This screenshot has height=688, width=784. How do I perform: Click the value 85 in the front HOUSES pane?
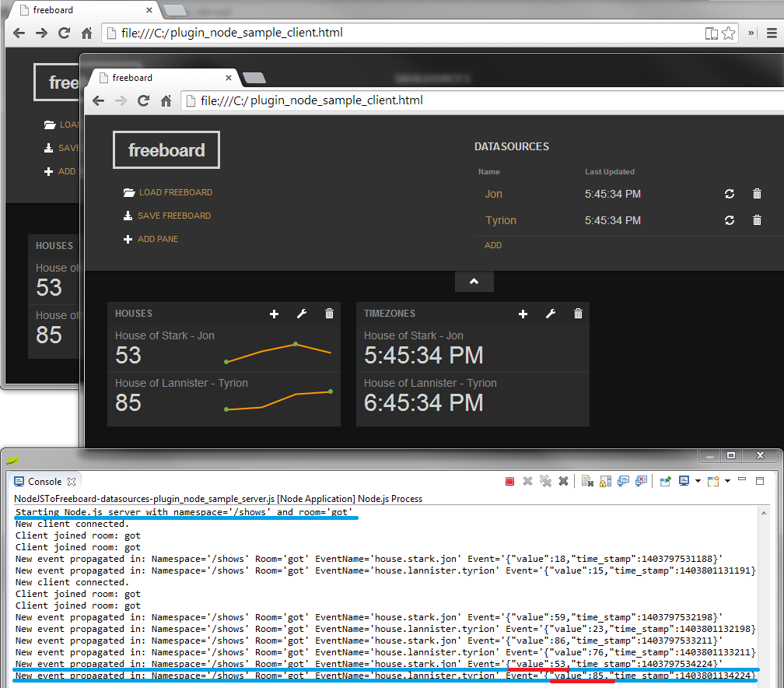128,403
